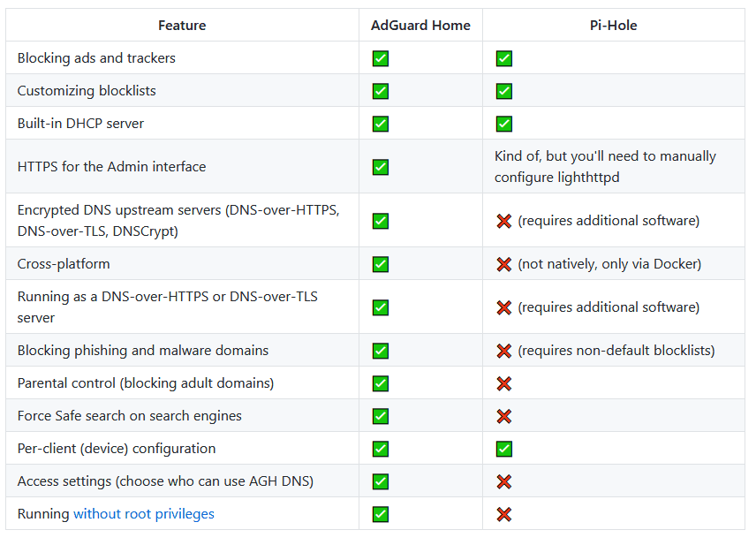Click AdGuard checkmark for running without root privileges
756x545 pixels.
381,514
